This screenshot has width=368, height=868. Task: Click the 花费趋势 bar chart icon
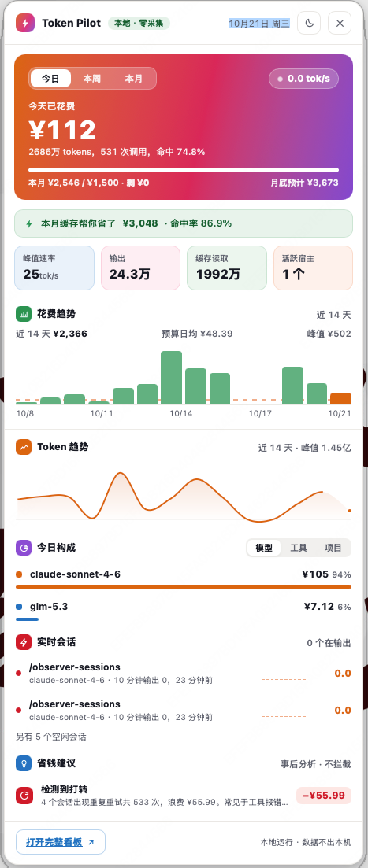pos(24,315)
